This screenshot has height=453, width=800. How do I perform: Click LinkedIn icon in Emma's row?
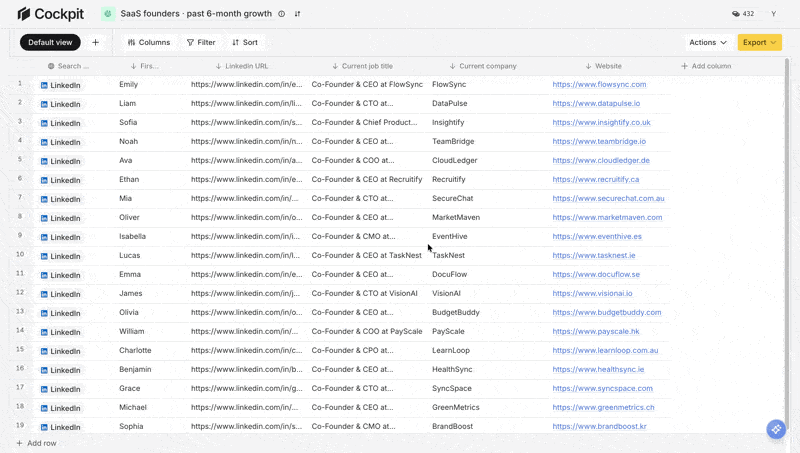click(x=44, y=275)
